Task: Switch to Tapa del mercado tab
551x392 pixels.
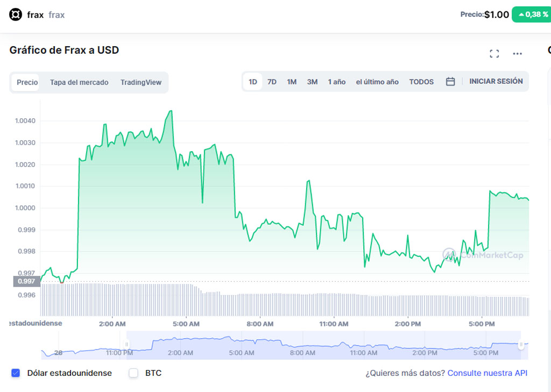Action: (x=79, y=82)
